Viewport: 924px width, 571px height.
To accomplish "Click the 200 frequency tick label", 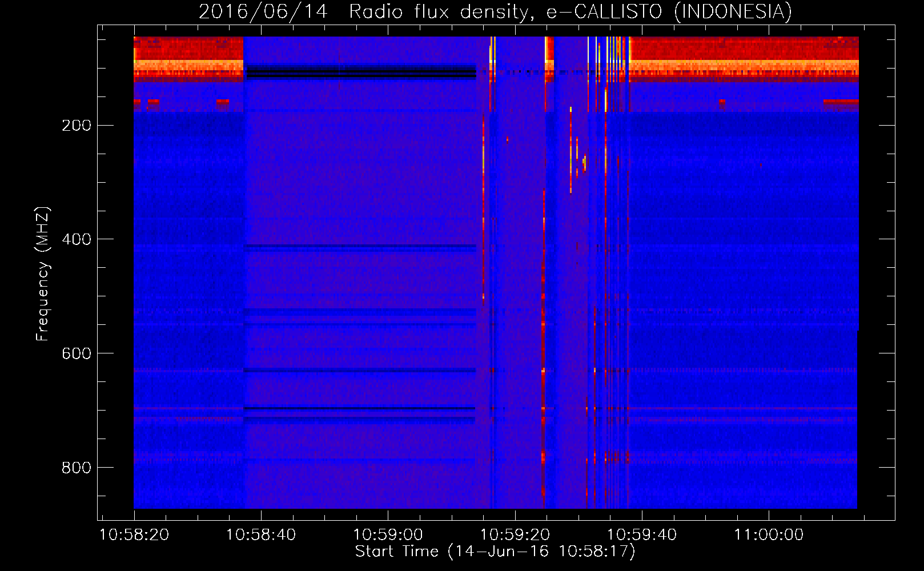I will [x=77, y=126].
